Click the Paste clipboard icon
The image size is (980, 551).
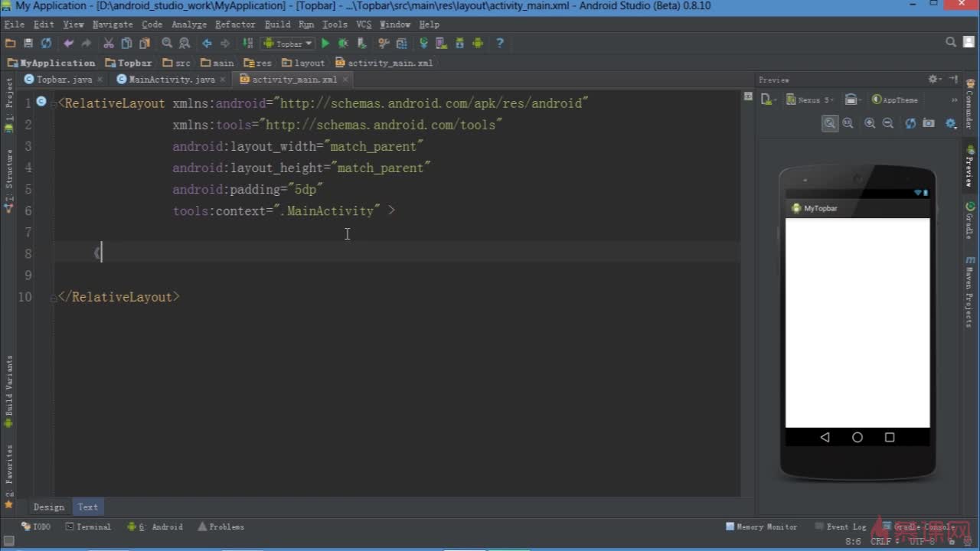(x=144, y=43)
